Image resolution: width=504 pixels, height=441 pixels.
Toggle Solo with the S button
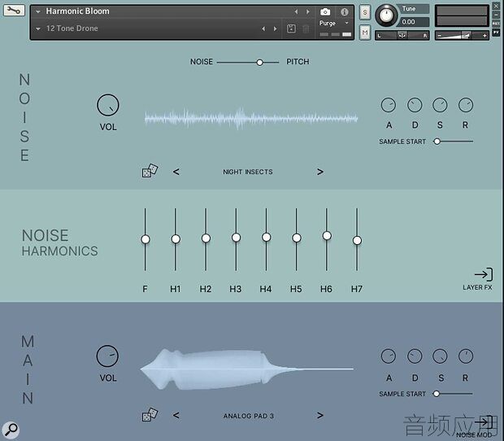365,12
